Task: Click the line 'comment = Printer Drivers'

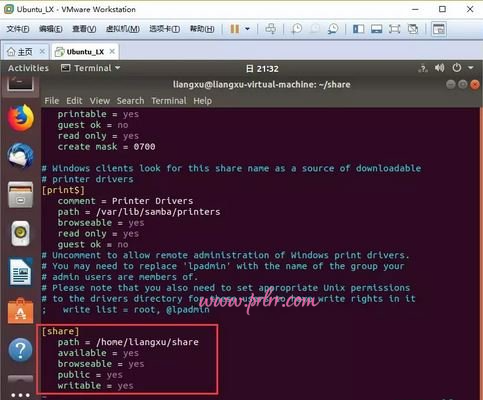Action: pyautogui.click(x=125, y=201)
